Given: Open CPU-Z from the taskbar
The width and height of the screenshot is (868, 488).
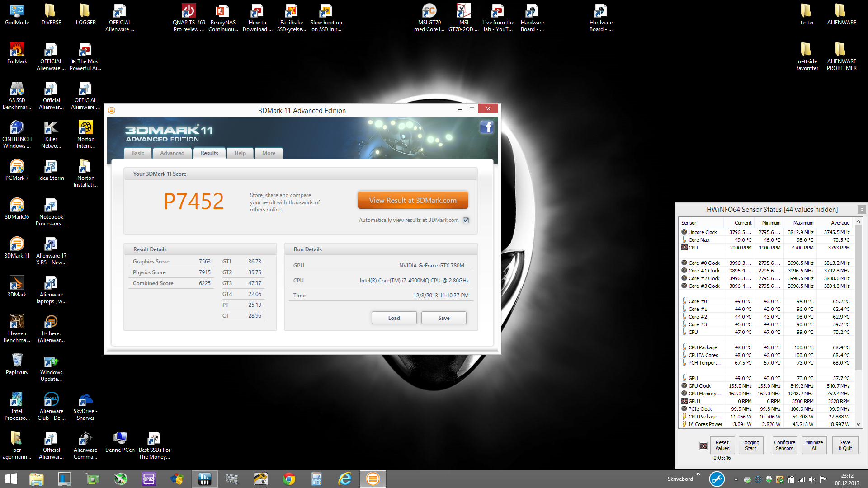Looking at the screenshot, I should tap(149, 479).
